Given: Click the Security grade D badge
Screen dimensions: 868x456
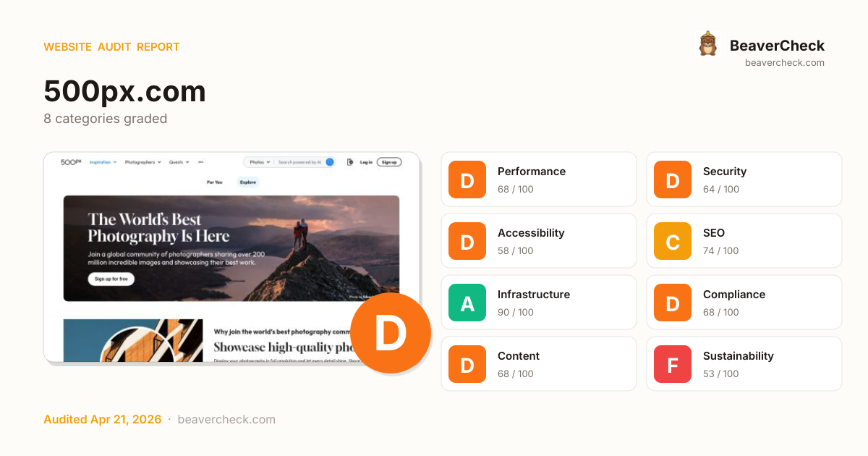Looking at the screenshot, I should pos(673,180).
